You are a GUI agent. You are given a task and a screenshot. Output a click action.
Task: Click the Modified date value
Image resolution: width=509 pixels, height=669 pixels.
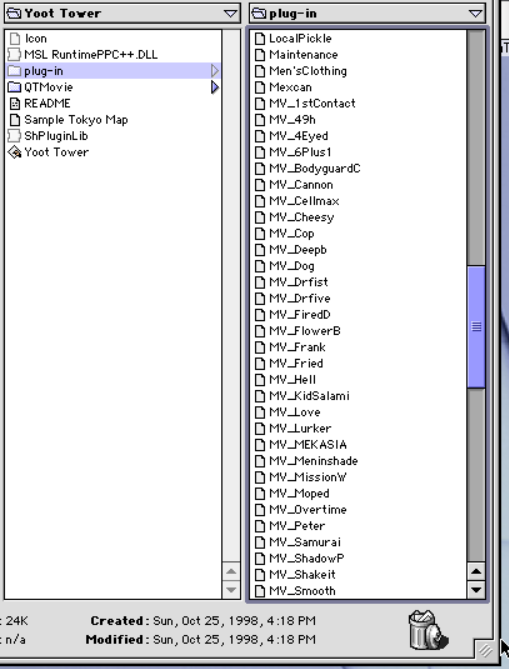coord(234,640)
